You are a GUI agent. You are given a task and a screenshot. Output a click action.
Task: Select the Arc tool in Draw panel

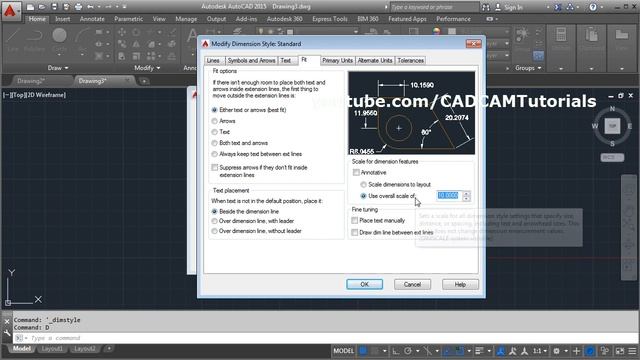coord(83,40)
